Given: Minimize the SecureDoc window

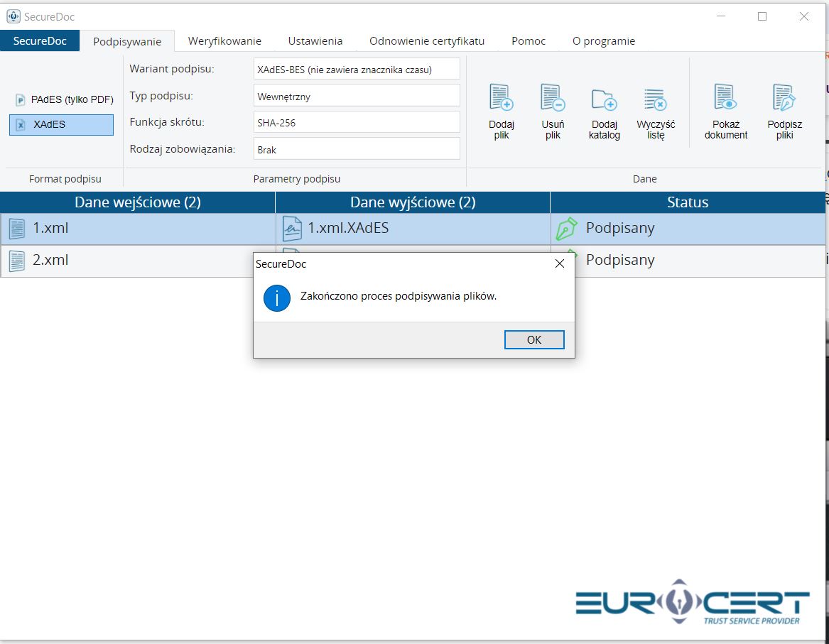Looking at the screenshot, I should pyautogui.click(x=720, y=16).
